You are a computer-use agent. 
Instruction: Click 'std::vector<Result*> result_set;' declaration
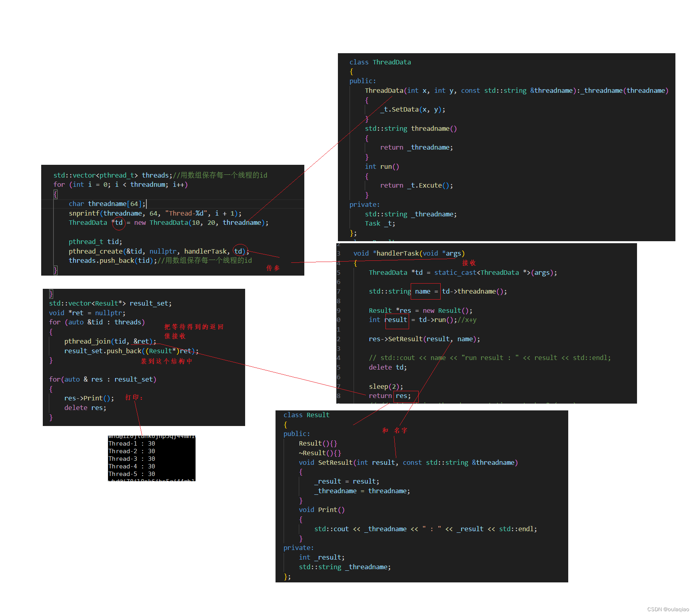click(x=110, y=303)
